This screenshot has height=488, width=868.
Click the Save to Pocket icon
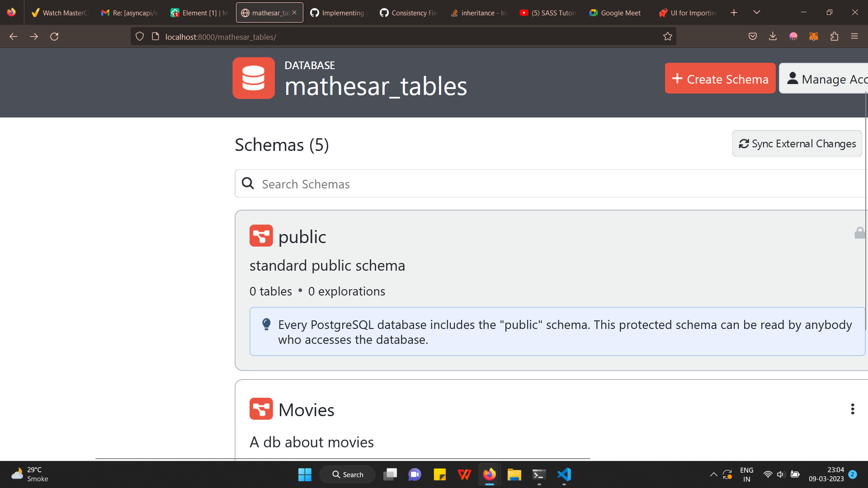[753, 36]
